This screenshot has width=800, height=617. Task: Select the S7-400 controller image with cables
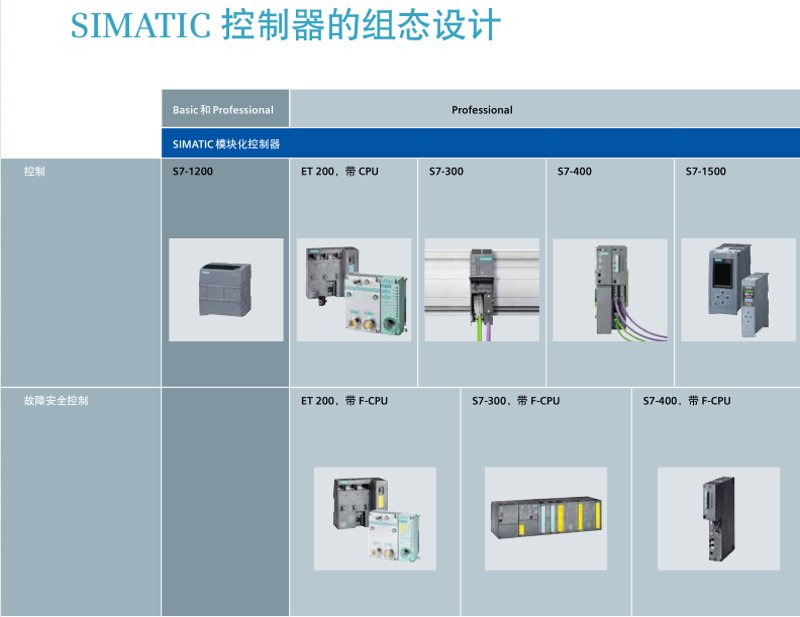[x=610, y=289]
